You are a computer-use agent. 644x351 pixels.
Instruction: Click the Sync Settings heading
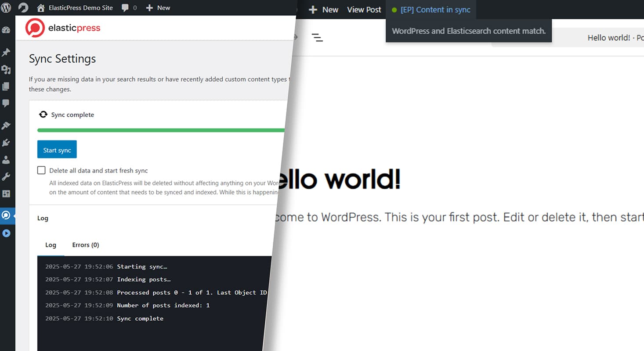tap(62, 59)
